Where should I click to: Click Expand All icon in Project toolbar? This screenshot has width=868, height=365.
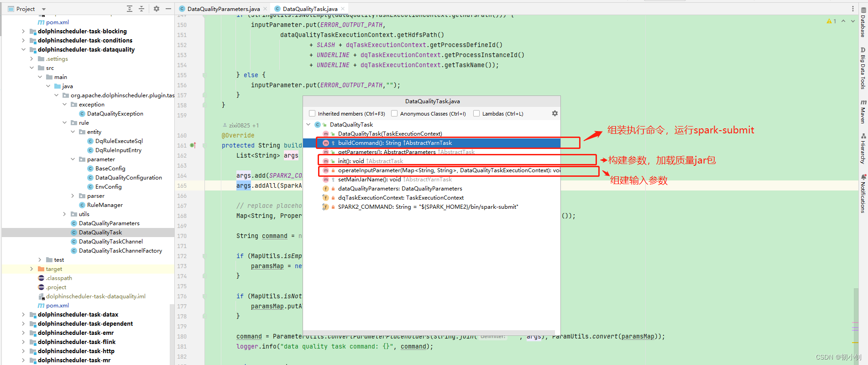130,9
